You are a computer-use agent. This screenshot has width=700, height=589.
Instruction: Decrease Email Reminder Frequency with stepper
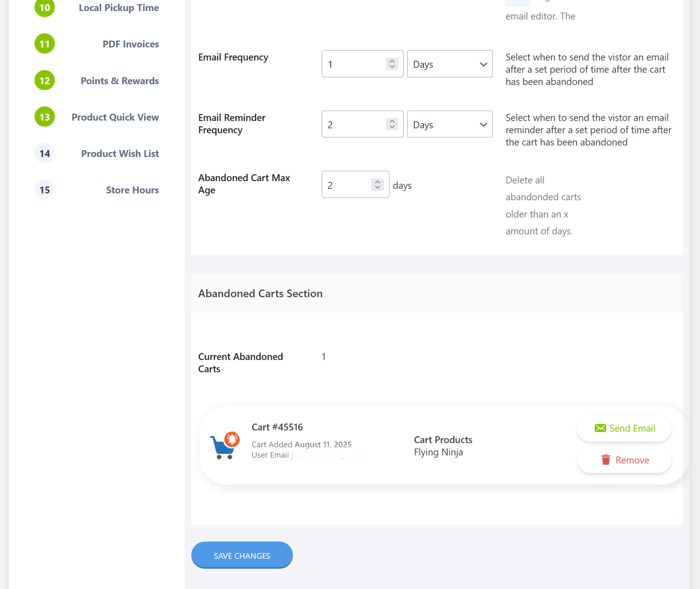392,127
